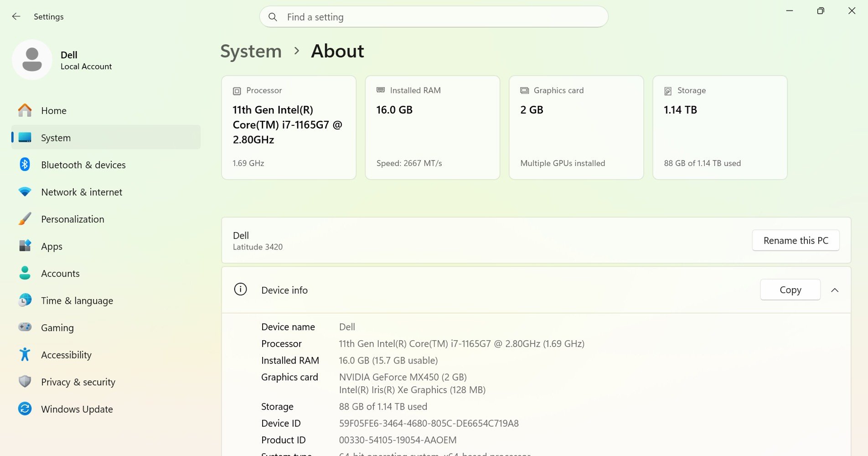Click the Personalization paintbrush icon

[x=25, y=219]
